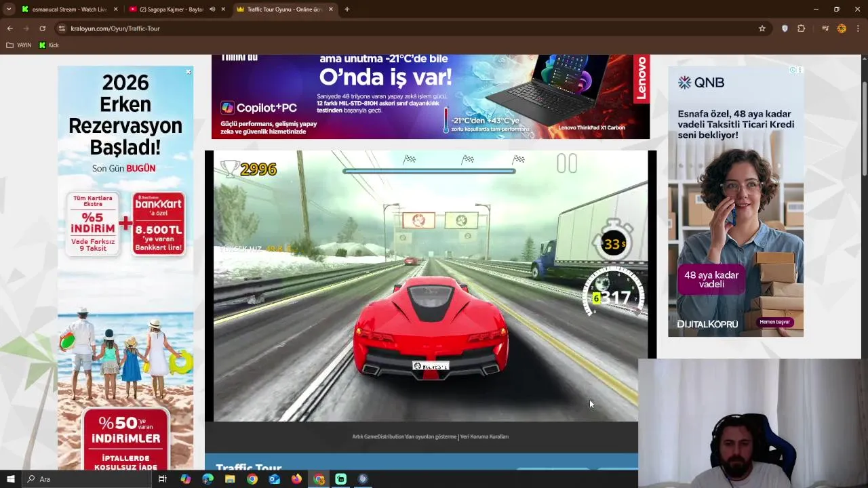The image size is (868, 488).
Task: Open the Kick bookmark
Action: tap(49, 45)
